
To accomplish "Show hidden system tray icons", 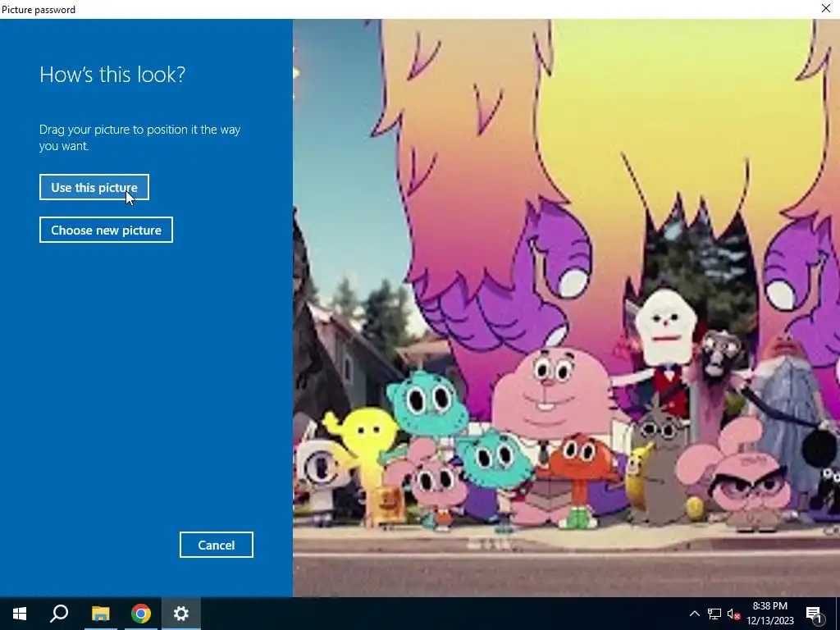I will tap(694, 614).
